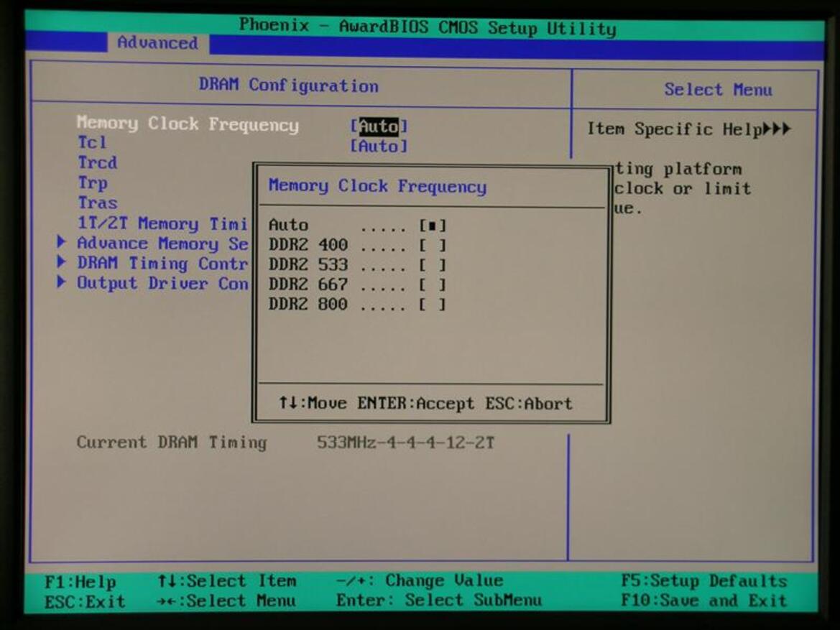
Task: Select the Tcl setting row
Action: 92,142
